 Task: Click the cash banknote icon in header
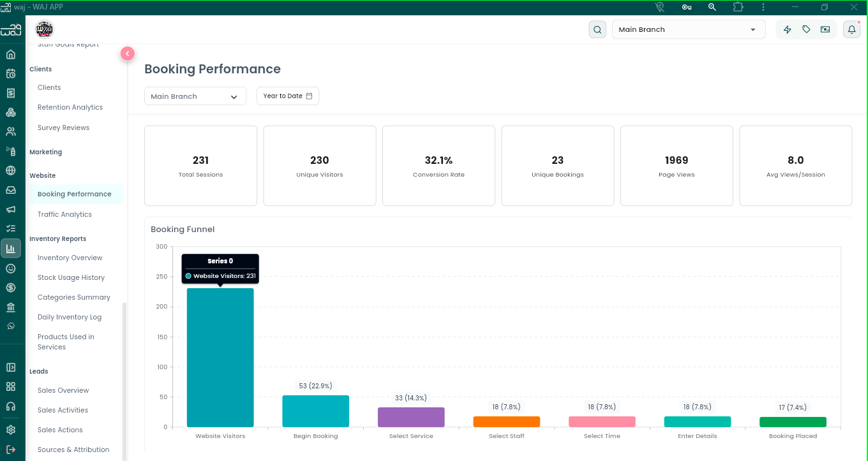[x=825, y=29]
